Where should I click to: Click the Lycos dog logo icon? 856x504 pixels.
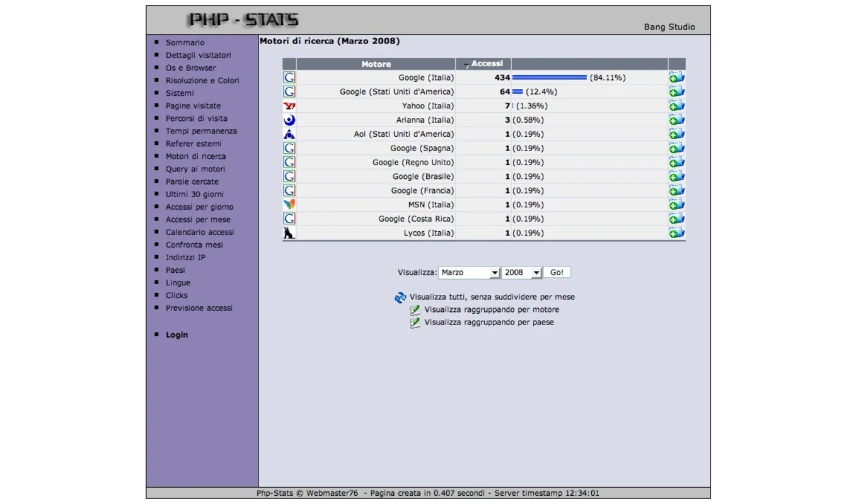pos(289,232)
